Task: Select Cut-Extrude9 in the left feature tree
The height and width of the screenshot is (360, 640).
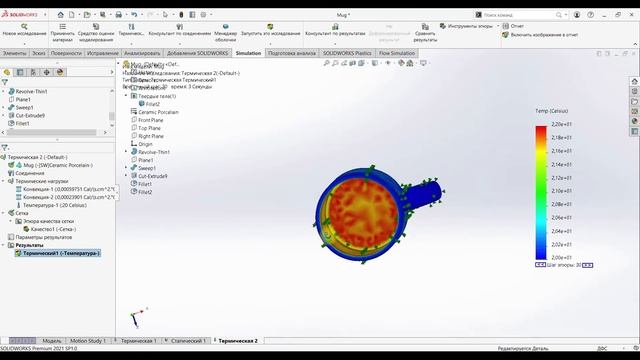Action: pyautogui.click(x=30, y=116)
